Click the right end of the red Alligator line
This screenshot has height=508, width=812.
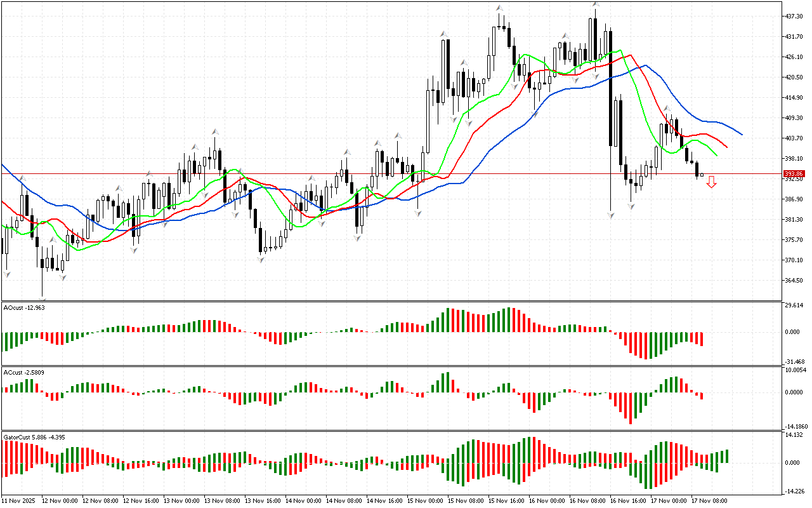tap(726, 147)
